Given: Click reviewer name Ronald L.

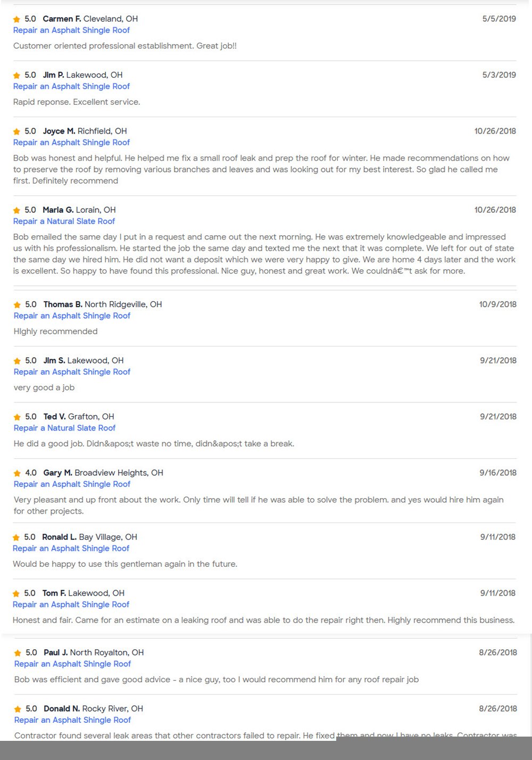Looking at the screenshot, I should pos(59,537).
